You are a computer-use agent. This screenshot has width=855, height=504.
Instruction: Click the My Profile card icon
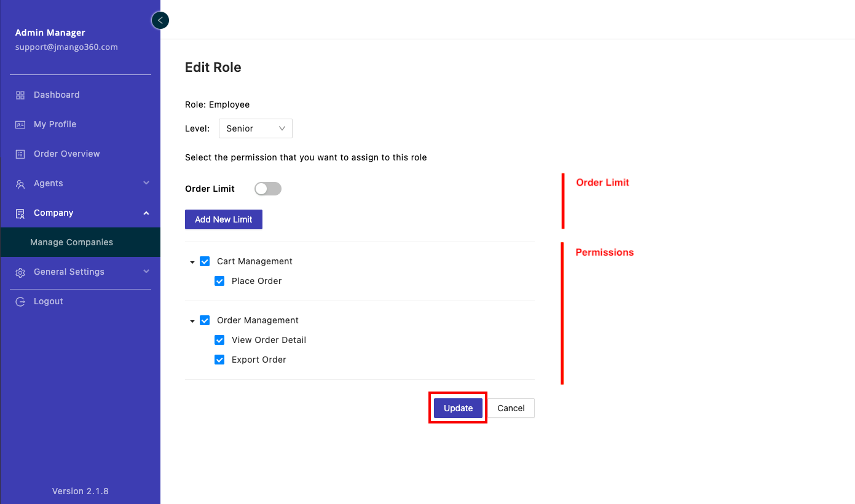tap(20, 125)
